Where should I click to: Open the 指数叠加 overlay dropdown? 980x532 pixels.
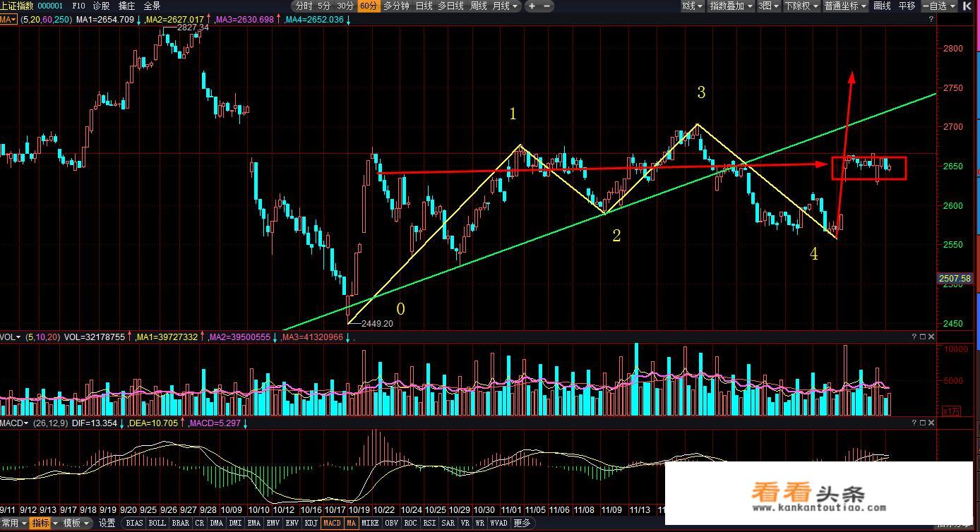click(x=731, y=6)
